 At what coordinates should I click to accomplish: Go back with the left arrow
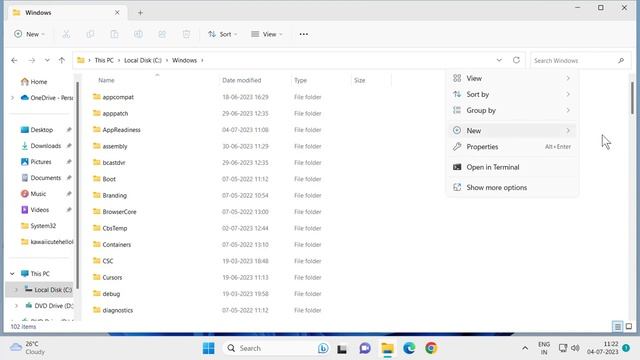click(x=14, y=60)
